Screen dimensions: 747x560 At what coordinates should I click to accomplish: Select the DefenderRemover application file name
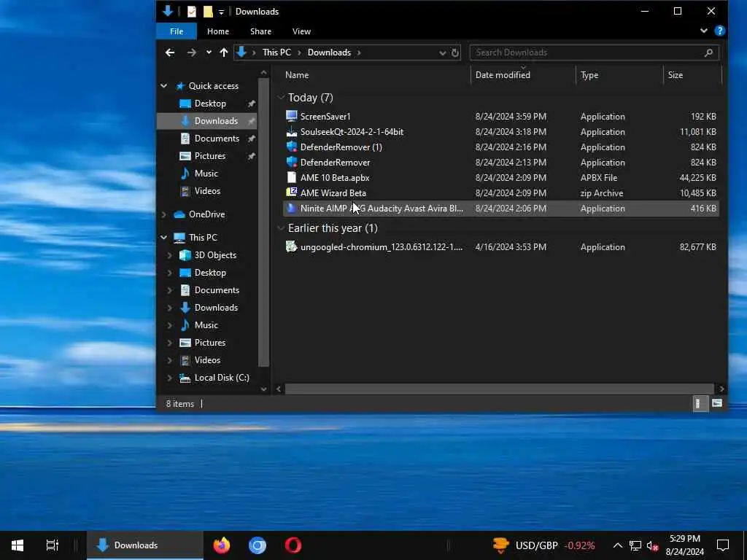tap(335, 163)
